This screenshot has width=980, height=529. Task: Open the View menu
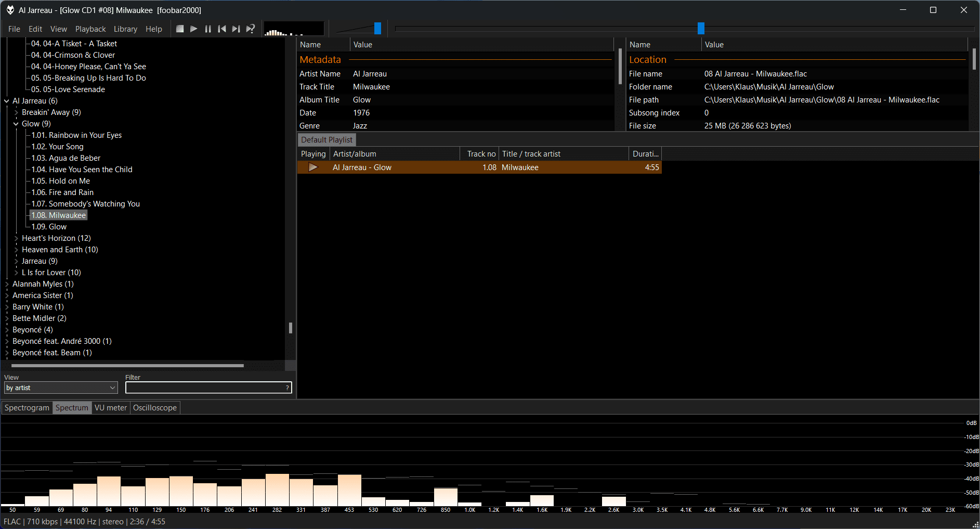point(59,29)
